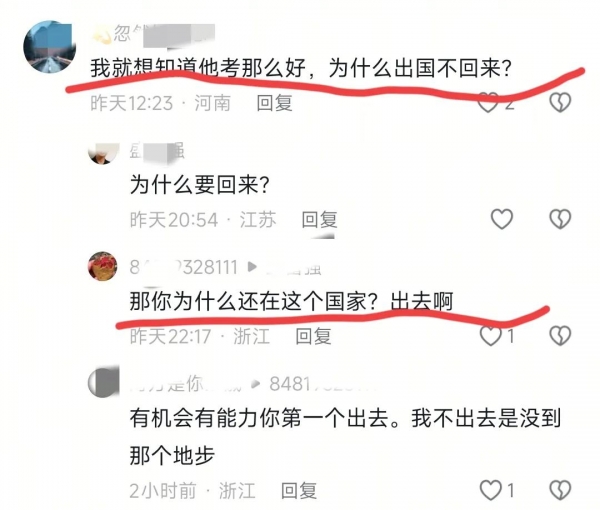
Task: Like the 2小时前 reply heart icon
Action: [x=491, y=490]
